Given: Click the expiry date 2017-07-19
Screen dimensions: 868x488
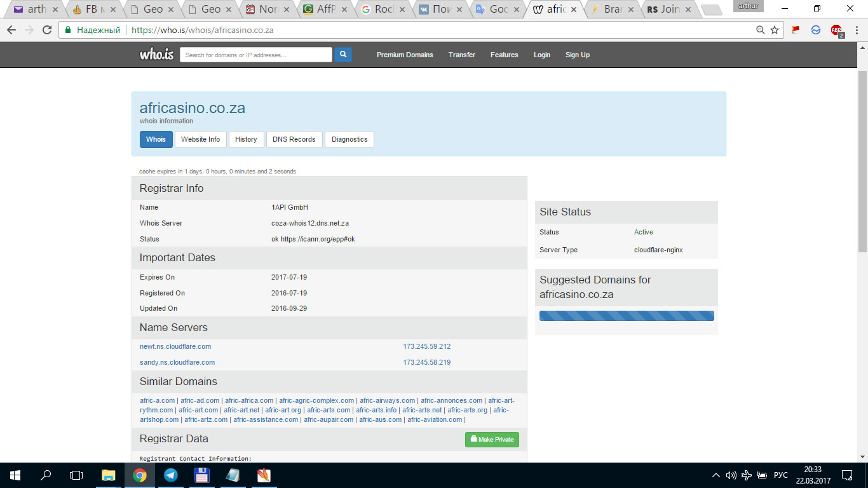Looking at the screenshot, I should coord(289,277).
